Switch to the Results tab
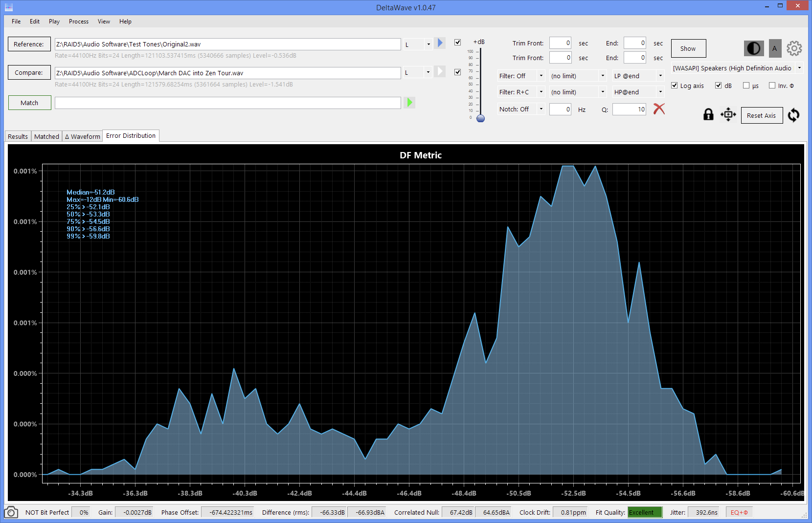The width and height of the screenshot is (812, 523). (x=18, y=136)
